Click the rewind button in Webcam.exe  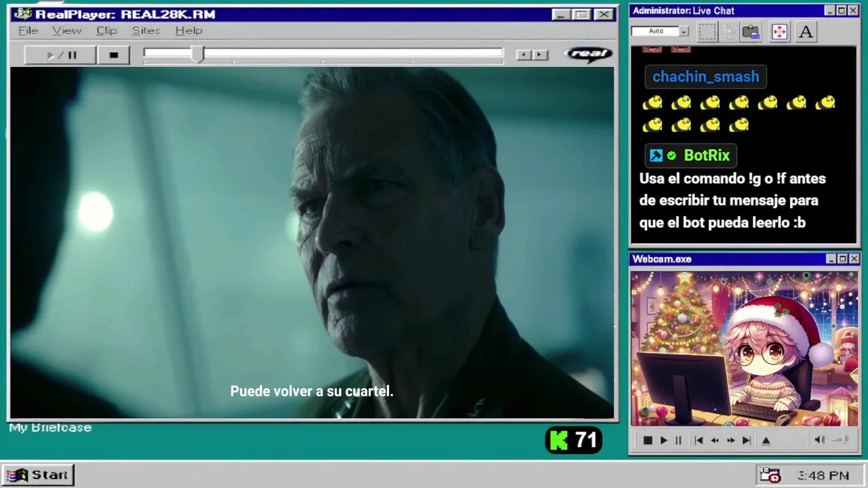coord(715,441)
